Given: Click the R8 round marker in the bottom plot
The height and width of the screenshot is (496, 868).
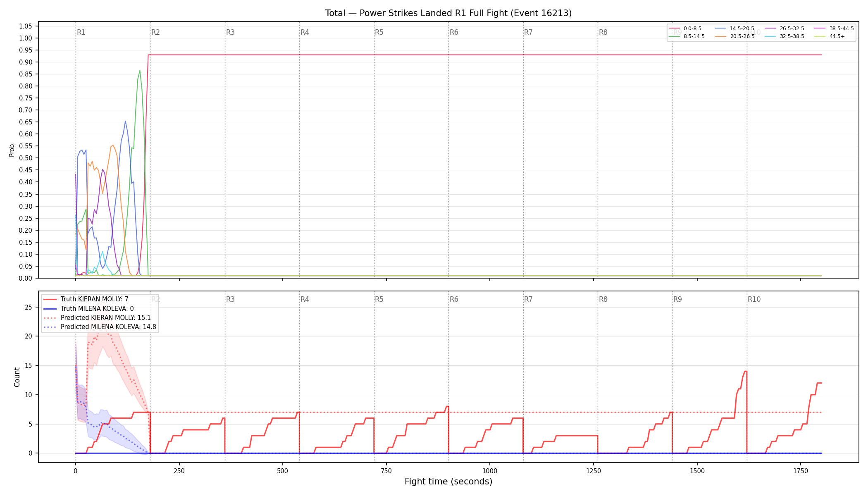Looking at the screenshot, I should click(x=603, y=299).
